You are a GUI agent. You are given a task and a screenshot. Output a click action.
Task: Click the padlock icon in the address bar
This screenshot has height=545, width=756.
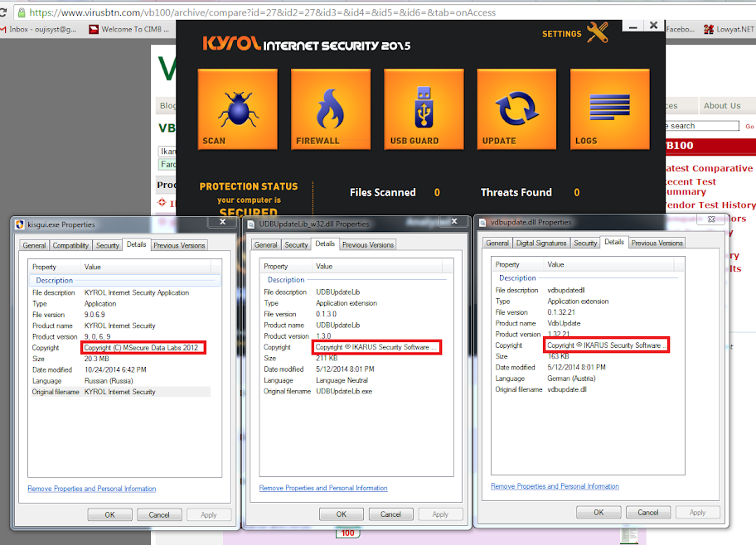20,12
